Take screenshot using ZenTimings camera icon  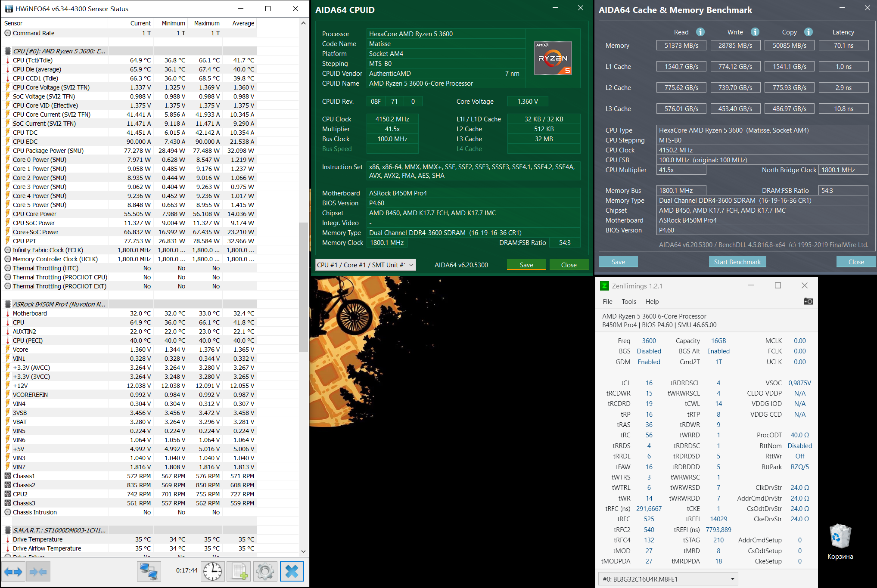(808, 301)
